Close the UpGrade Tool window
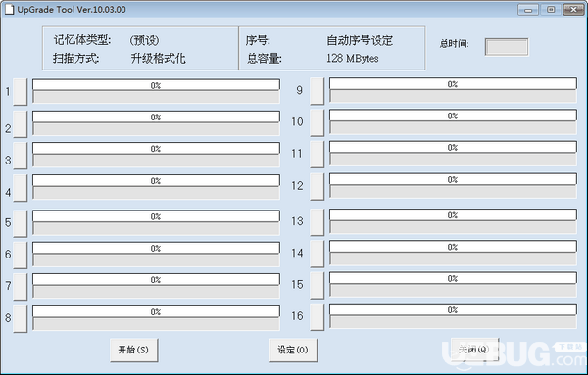The height and width of the screenshot is (375, 588). click(x=573, y=10)
